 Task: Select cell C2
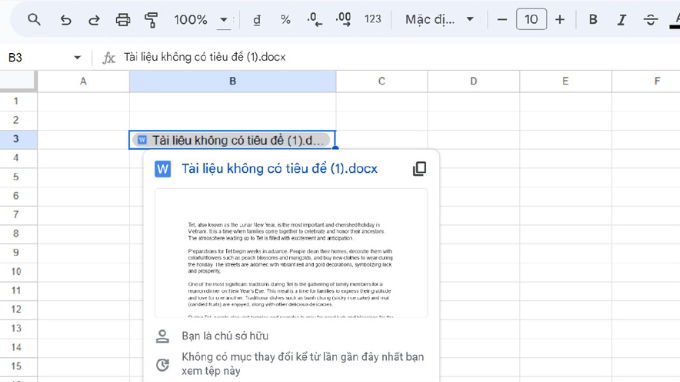click(x=382, y=120)
